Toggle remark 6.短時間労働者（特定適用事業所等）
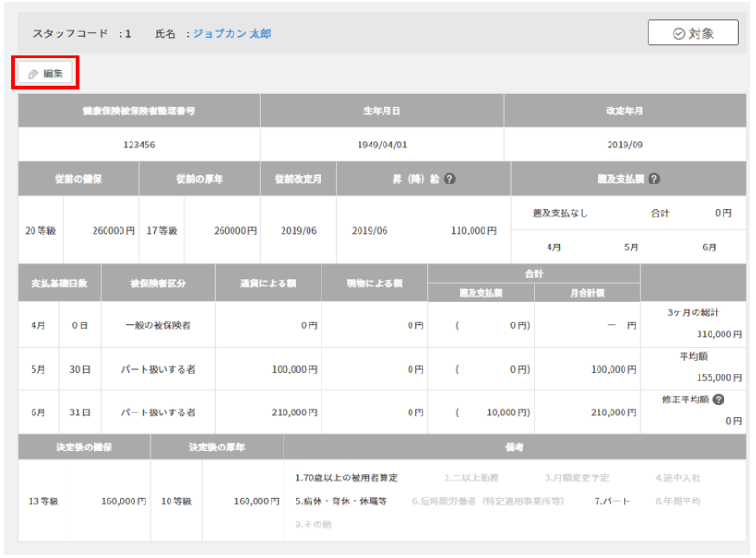The image size is (756, 558). 489,501
